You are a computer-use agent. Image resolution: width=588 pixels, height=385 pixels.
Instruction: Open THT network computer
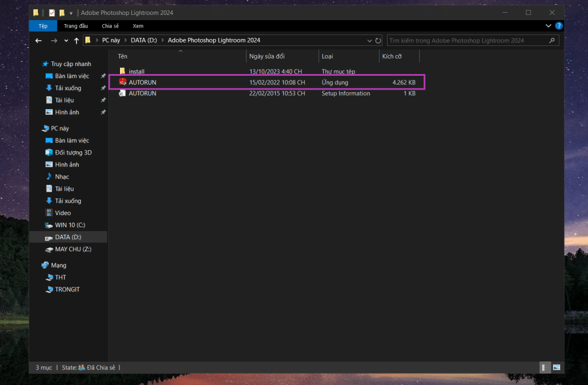tap(56, 277)
